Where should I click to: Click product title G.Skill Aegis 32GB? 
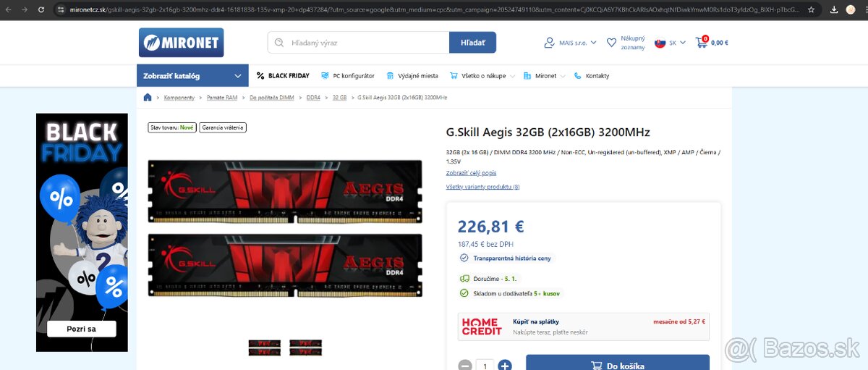click(548, 133)
